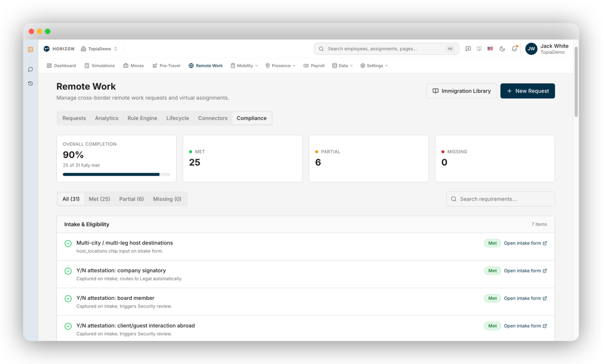Click the JW user avatar

[x=531, y=49]
